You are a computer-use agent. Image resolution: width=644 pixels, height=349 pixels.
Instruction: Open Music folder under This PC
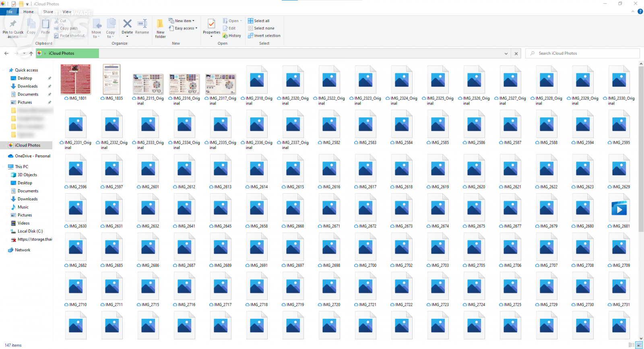pos(23,207)
